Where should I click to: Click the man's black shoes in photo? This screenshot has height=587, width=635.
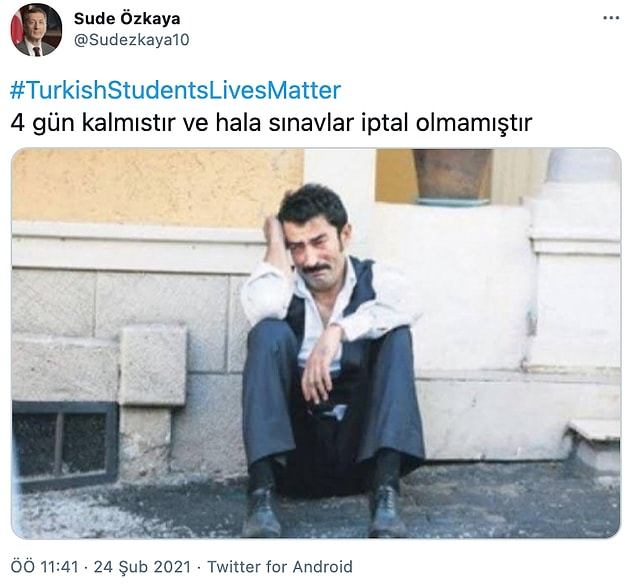pyautogui.click(x=324, y=510)
